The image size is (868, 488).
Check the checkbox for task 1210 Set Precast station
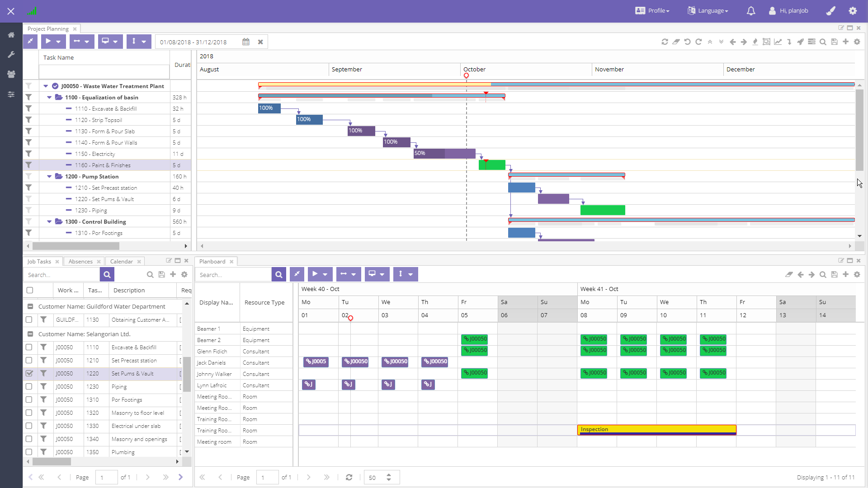(x=29, y=360)
